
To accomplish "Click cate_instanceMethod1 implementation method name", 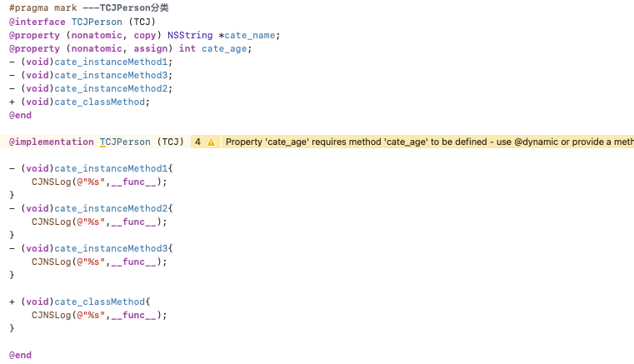I will (x=111, y=168).
